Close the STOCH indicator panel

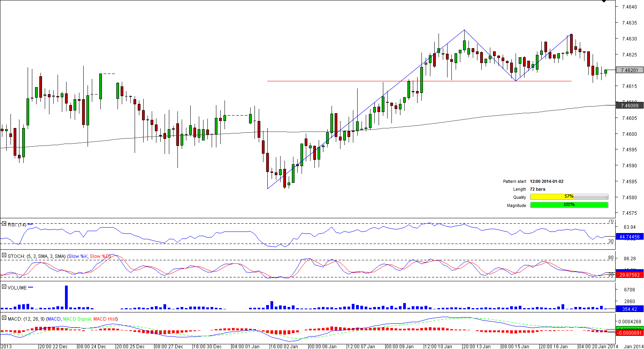(x=4, y=256)
